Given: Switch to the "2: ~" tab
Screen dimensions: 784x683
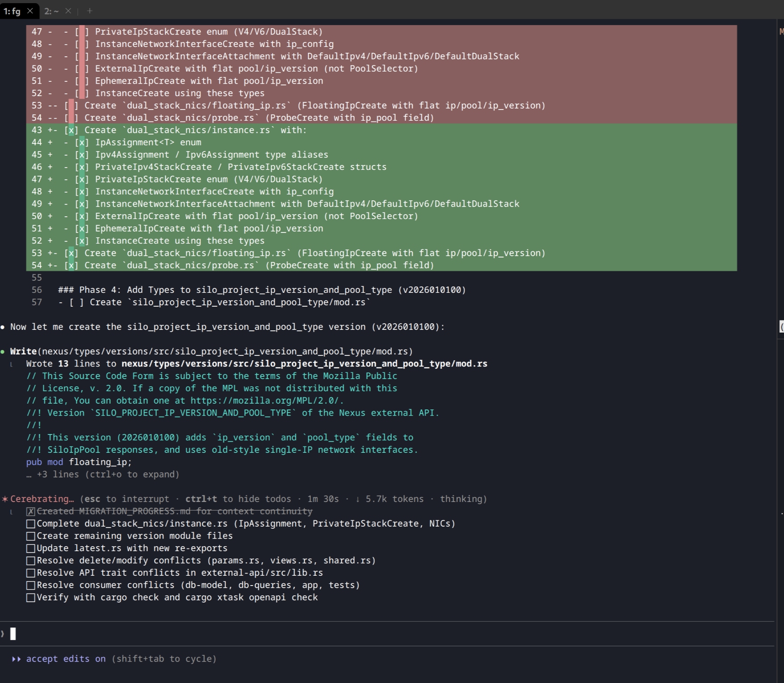Looking at the screenshot, I should click(51, 11).
